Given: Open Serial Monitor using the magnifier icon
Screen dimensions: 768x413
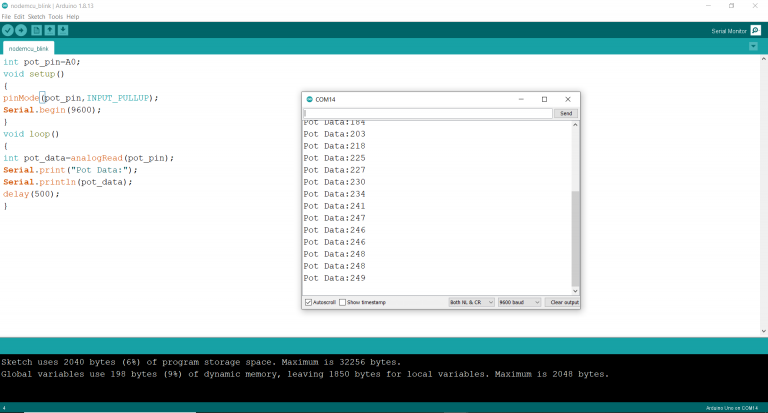Looking at the screenshot, I should click(755, 31).
